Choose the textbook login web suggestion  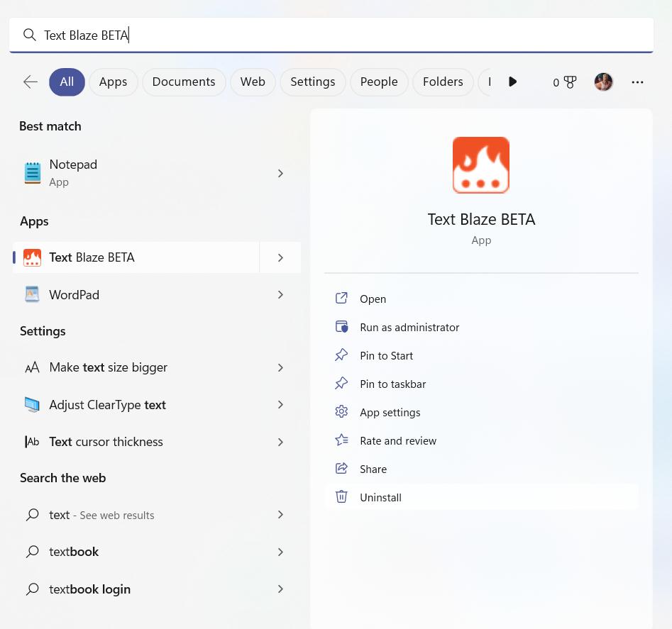[157, 589]
